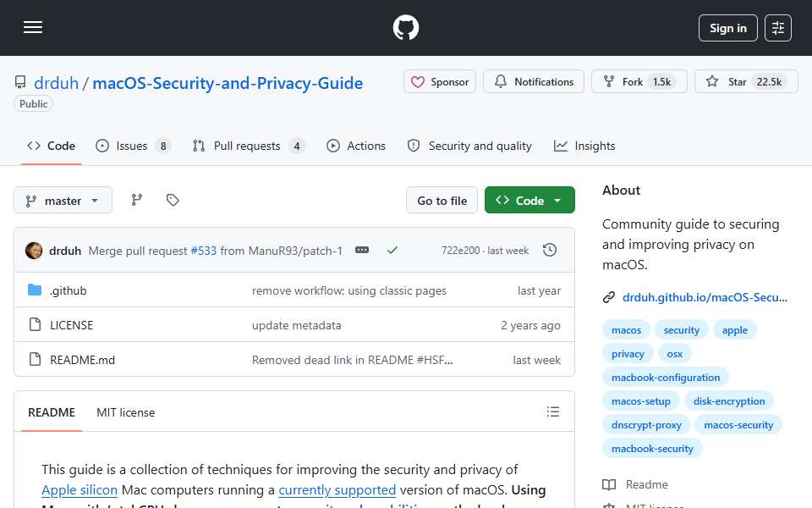This screenshot has height=508, width=812.
Task: Click the macbook-security topic tag
Action: point(652,449)
